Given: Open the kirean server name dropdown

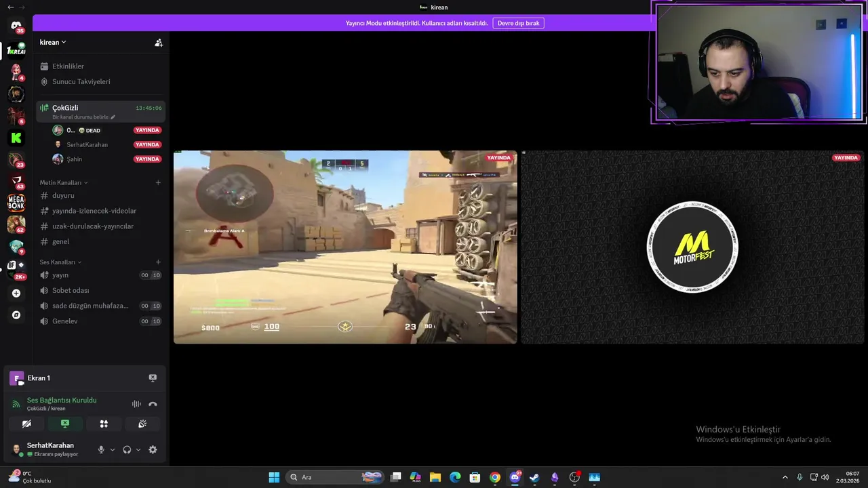Looking at the screenshot, I should pos(53,42).
